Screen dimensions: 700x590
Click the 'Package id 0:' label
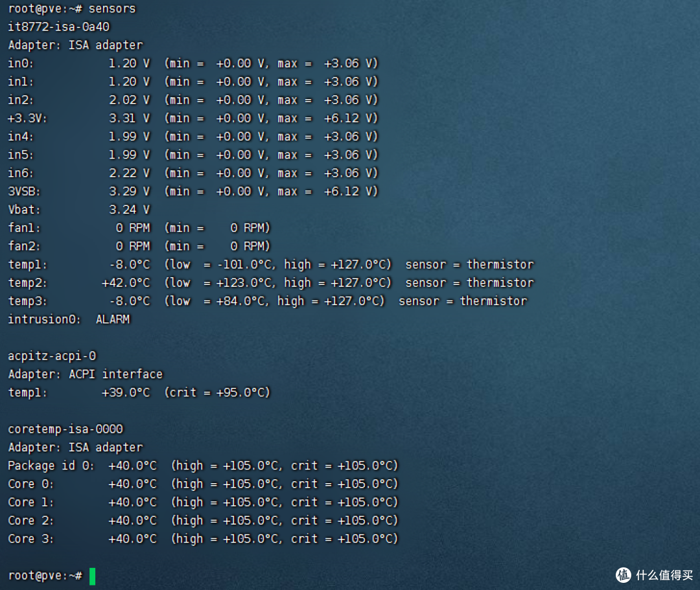(x=51, y=466)
